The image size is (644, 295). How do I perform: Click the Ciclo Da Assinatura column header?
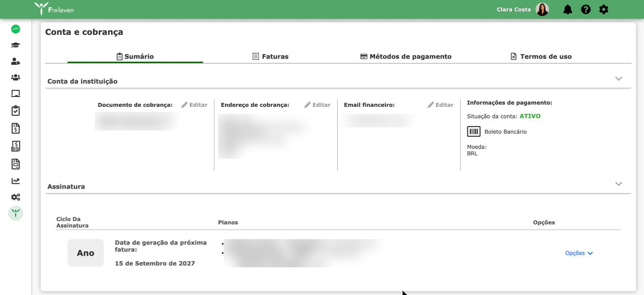[x=72, y=222]
